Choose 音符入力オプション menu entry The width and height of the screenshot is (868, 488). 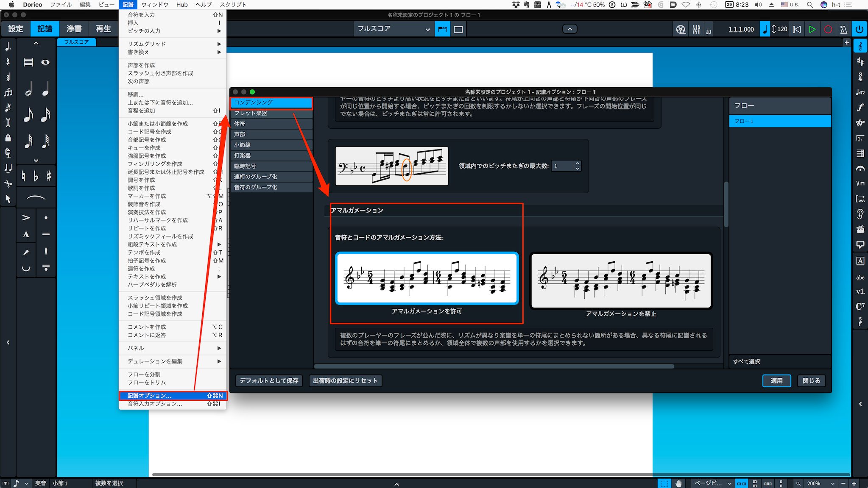(173, 404)
